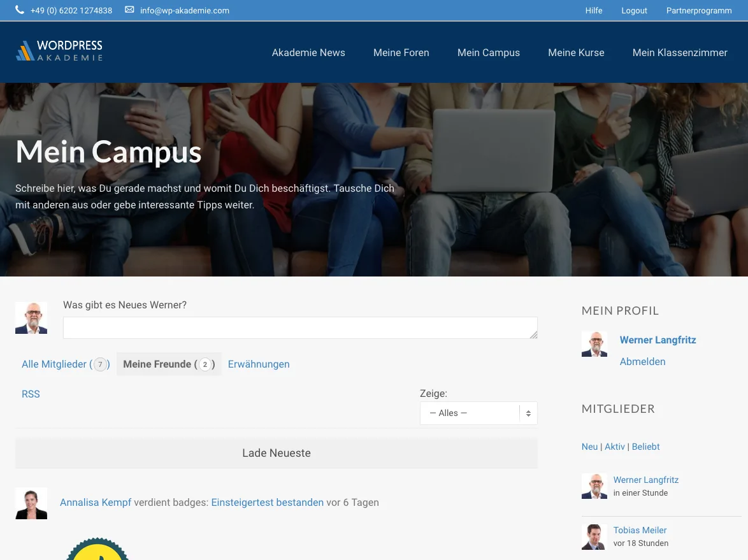
Task: Click the Abmelden link
Action: tap(642, 362)
